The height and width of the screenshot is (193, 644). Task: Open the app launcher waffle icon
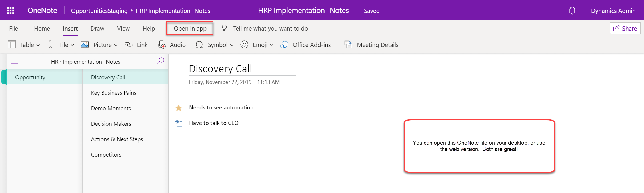point(11,11)
